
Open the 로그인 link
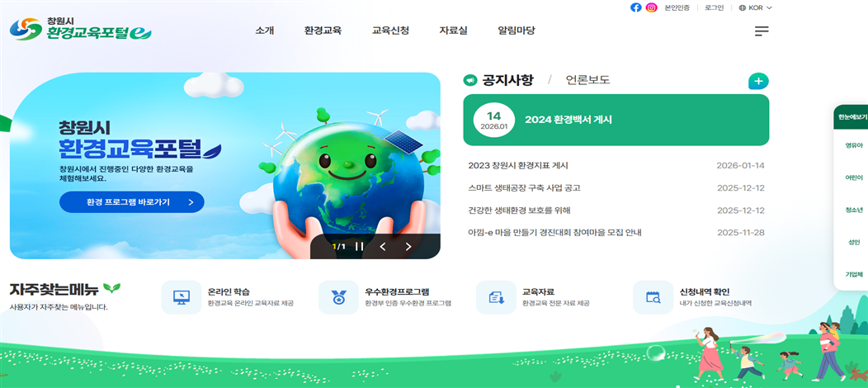(x=714, y=7)
